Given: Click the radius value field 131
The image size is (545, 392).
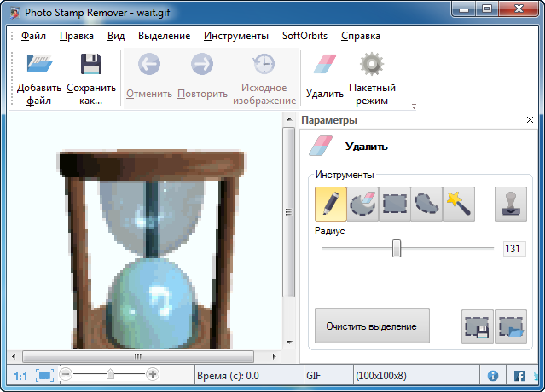Looking at the screenshot, I should click(x=514, y=249).
